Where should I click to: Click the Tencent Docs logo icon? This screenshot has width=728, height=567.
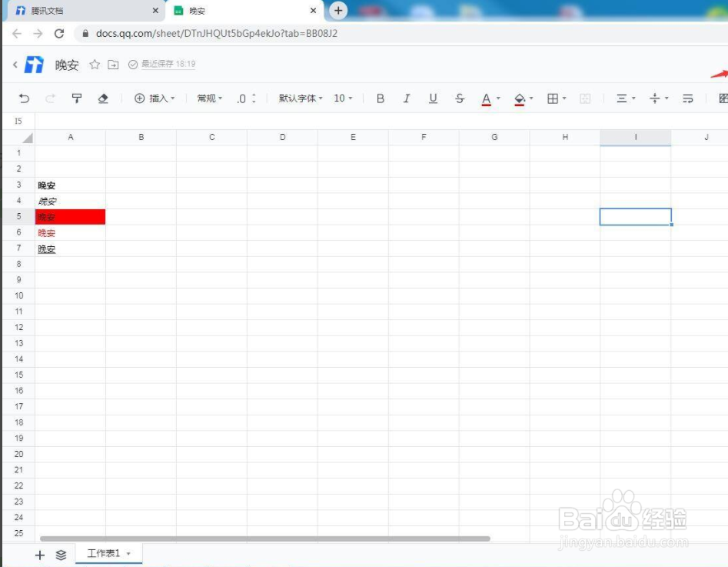(x=34, y=65)
